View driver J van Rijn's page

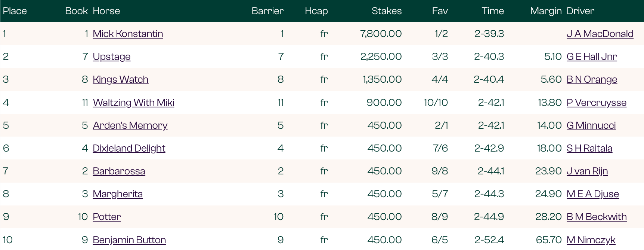(587, 171)
